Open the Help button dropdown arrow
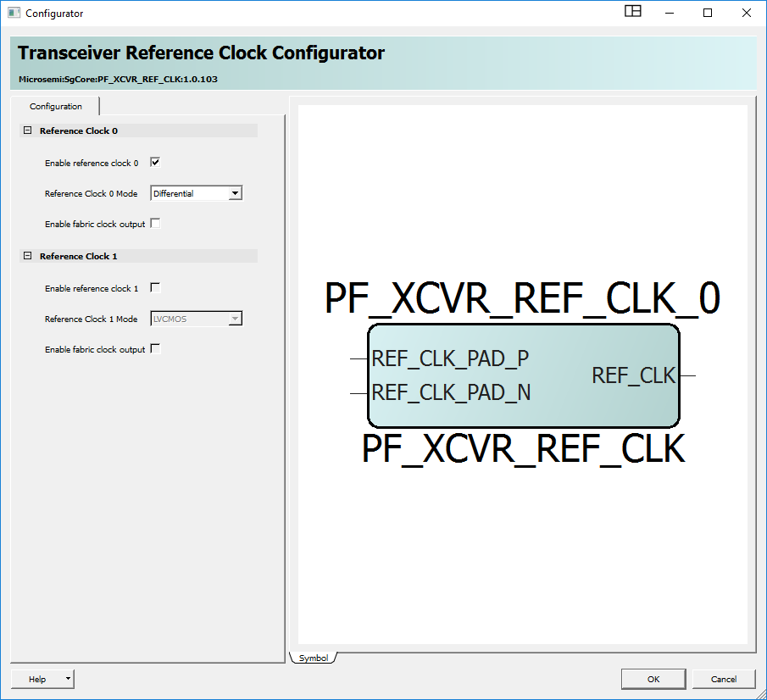This screenshot has width=767, height=700. (68, 679)
